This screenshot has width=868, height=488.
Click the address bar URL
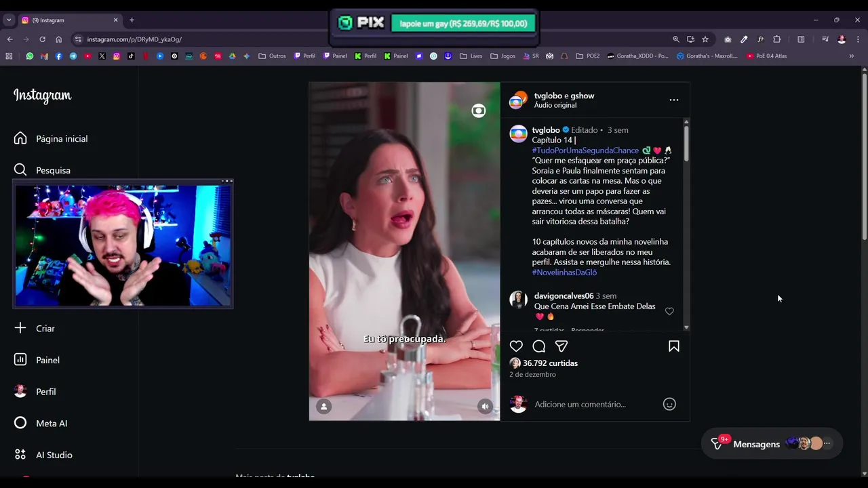click(x=134, y=39)
